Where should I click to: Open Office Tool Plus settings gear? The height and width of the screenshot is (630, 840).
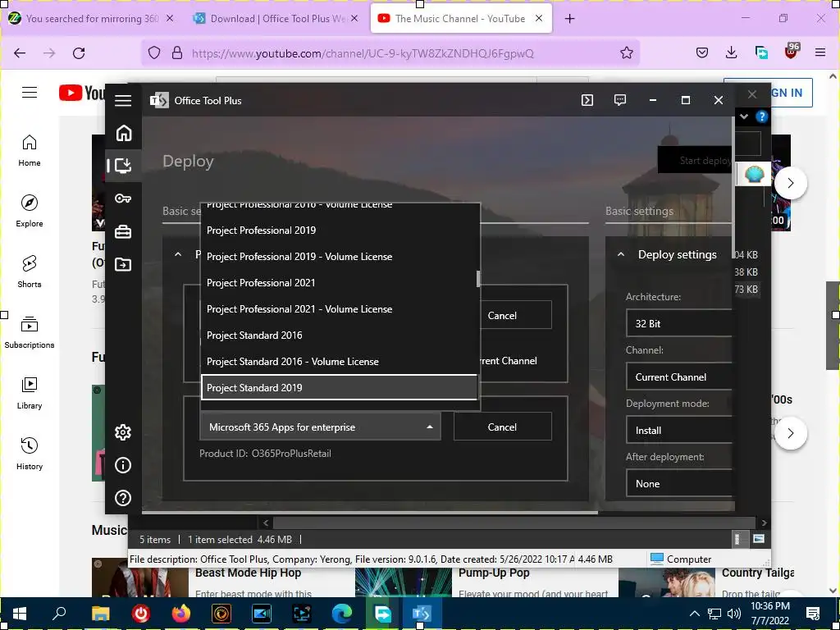click(x=123, y=431)
